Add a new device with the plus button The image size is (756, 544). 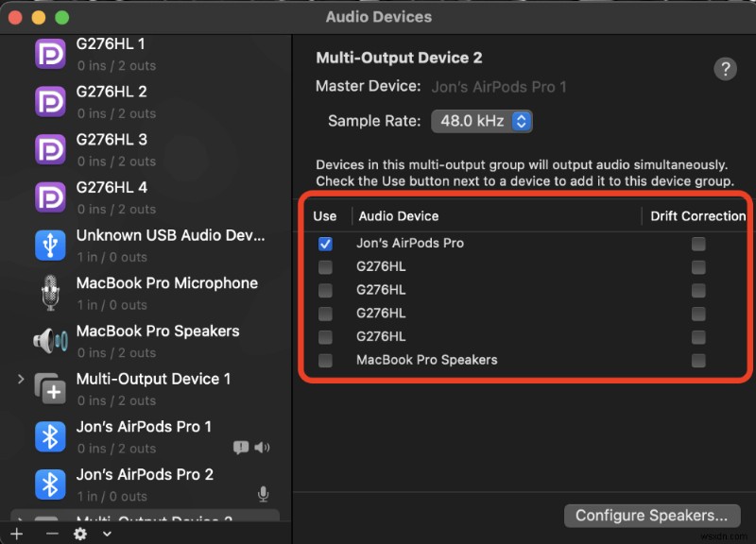coord(17,534)
